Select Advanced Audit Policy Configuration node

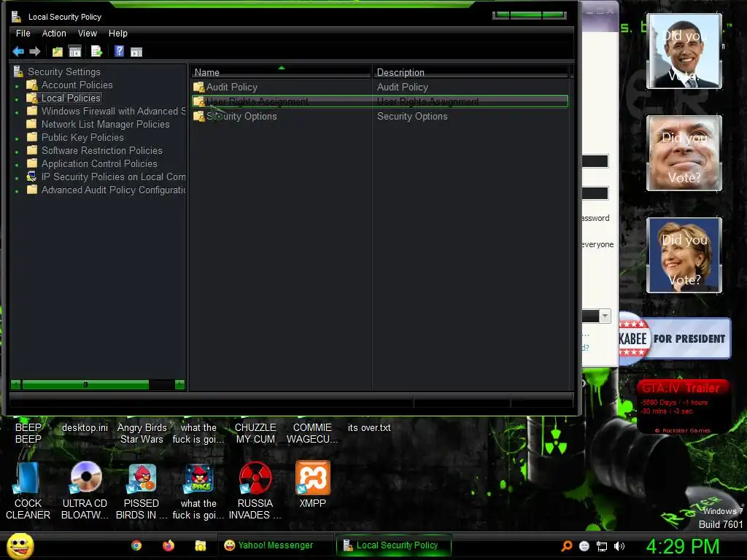click(113, 190)
